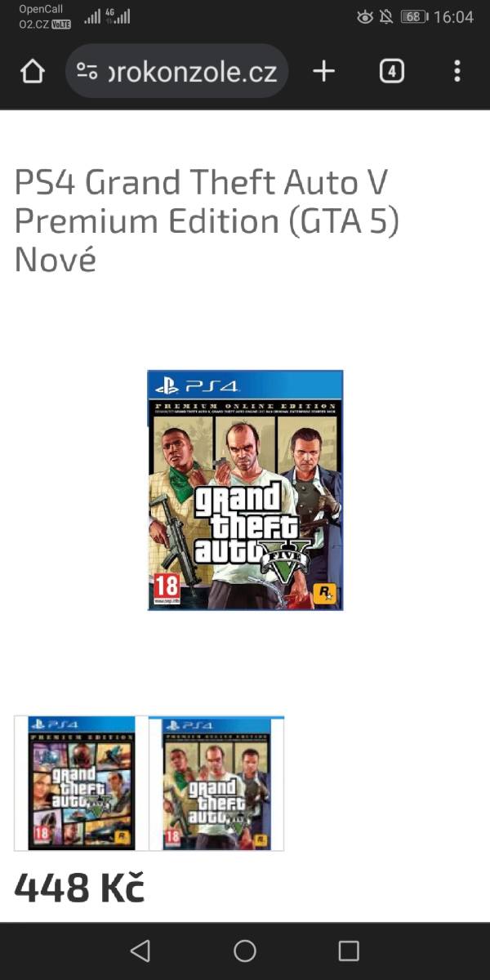Tap the Android back navigation button
The image size is (490, 980).
click(x=140, y=951)
